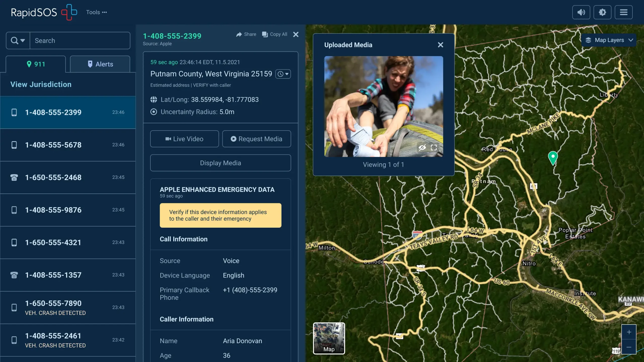Zoom in on the map
Image resolution: width=644 pixels, height=362 pixels.
629,332
